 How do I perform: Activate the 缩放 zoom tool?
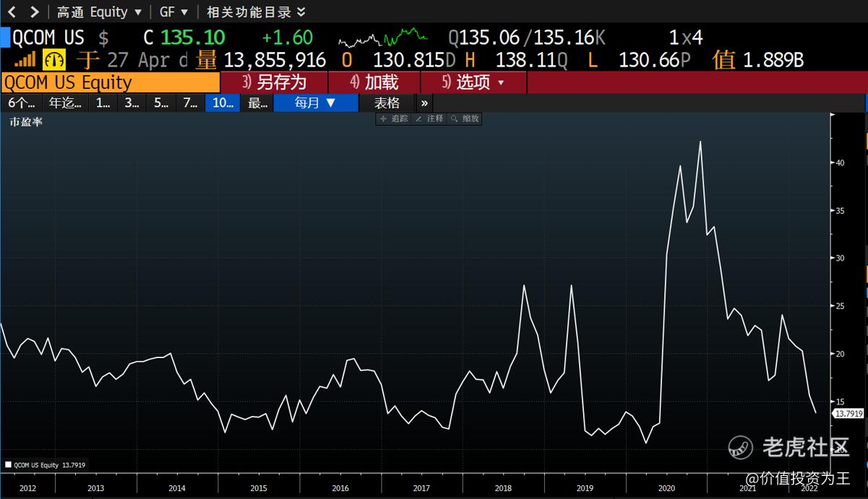click(x=465, y=118)
